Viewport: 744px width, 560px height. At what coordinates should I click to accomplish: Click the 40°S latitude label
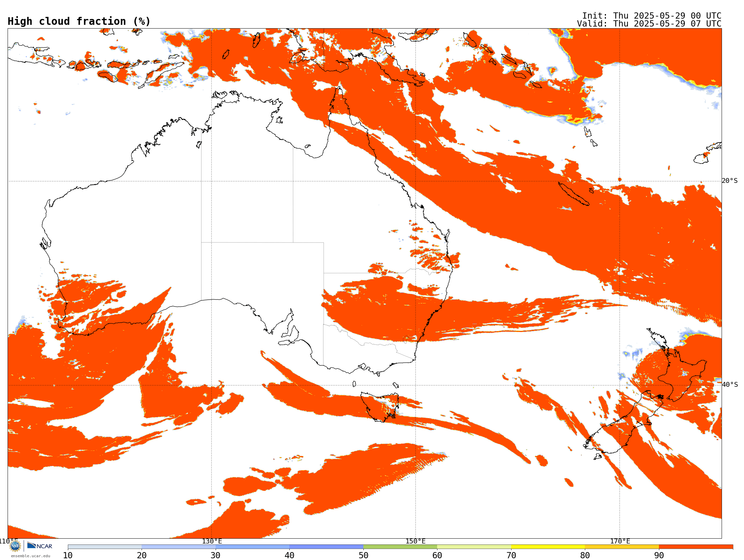(x=730, y=385)
